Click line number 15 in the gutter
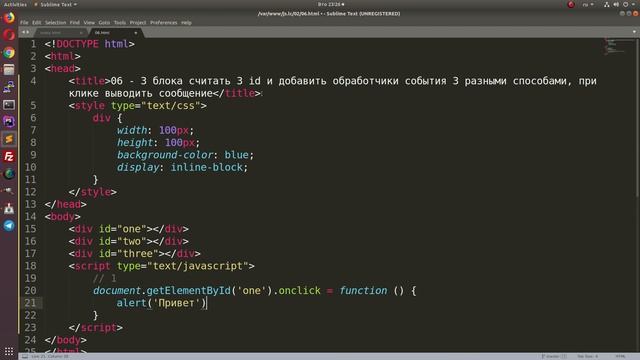Image resolution: width=640 pixels, height=360 pixels. tap(30, 229)
